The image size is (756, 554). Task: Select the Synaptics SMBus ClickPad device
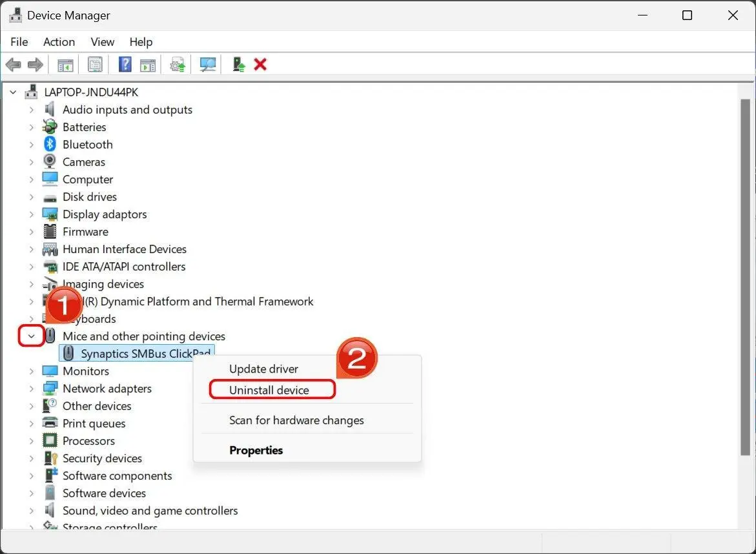tap(137, 353)
